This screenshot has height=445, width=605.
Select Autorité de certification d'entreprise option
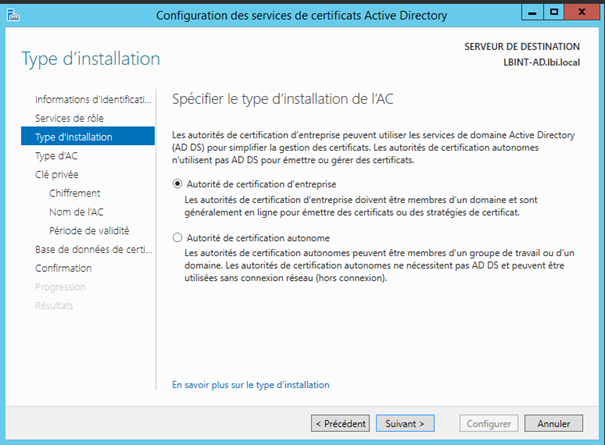(x=178, y=184)
